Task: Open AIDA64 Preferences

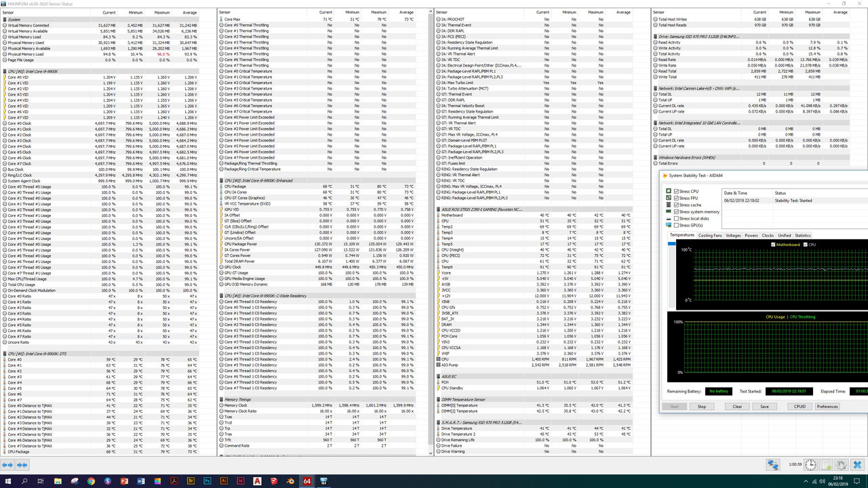Action: click(x=828, y=407)
